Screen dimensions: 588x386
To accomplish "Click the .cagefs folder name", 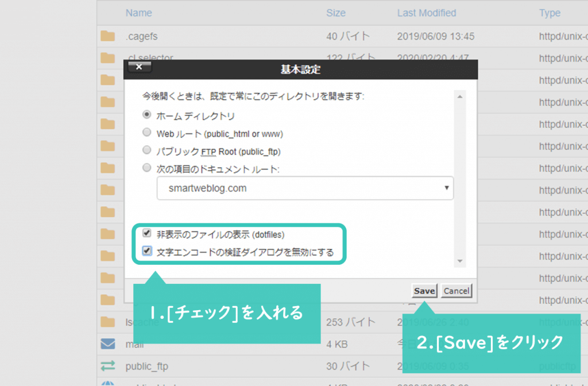I will coord(141,36).
